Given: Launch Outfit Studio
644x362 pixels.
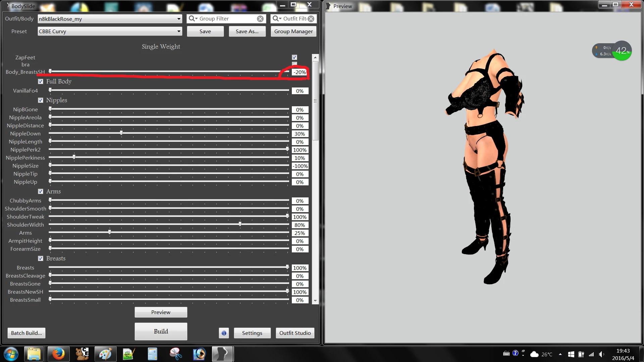Looking at the screenshot, I should click(x=295, y=333).
